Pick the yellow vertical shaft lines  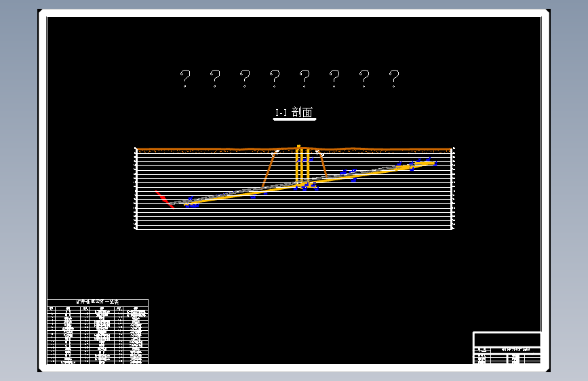tap(302, 165)
